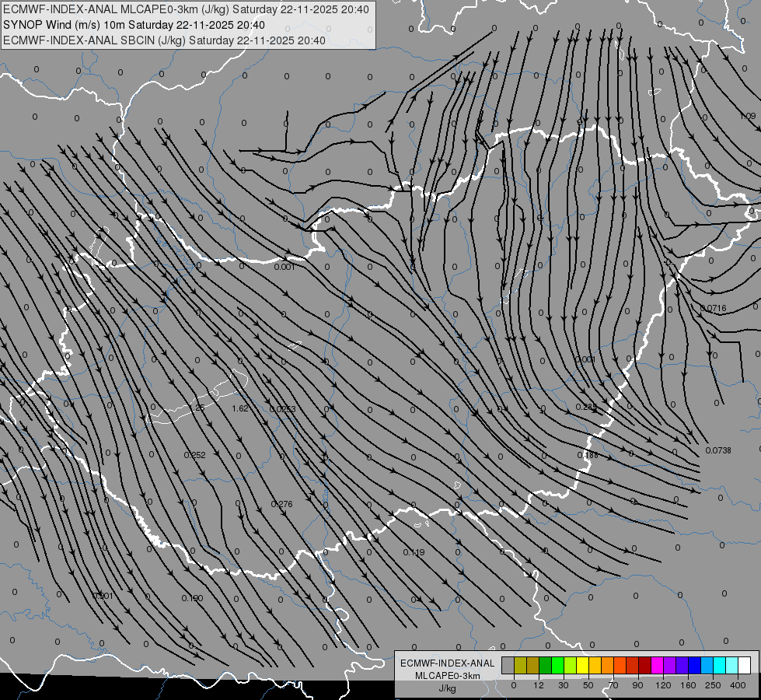This screenshot has width=761, height=700.
Task: Click the white swatch at the legend end
Action: [744, 665]
